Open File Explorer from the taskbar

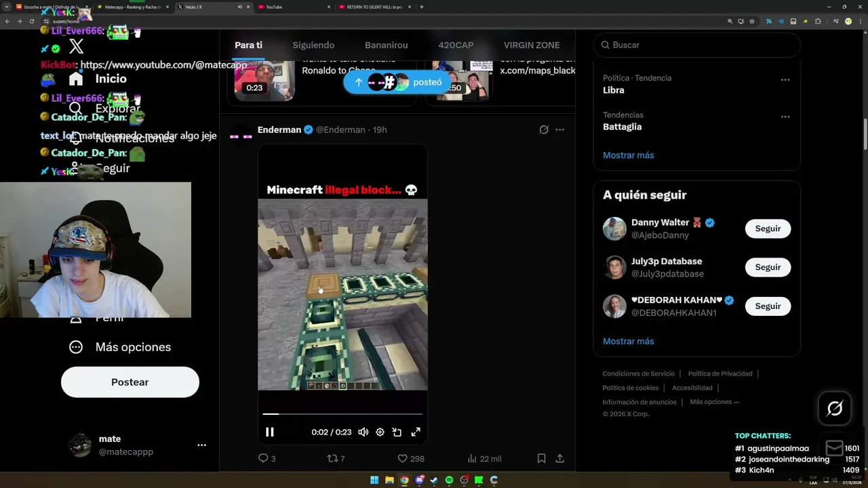point(389,480)
